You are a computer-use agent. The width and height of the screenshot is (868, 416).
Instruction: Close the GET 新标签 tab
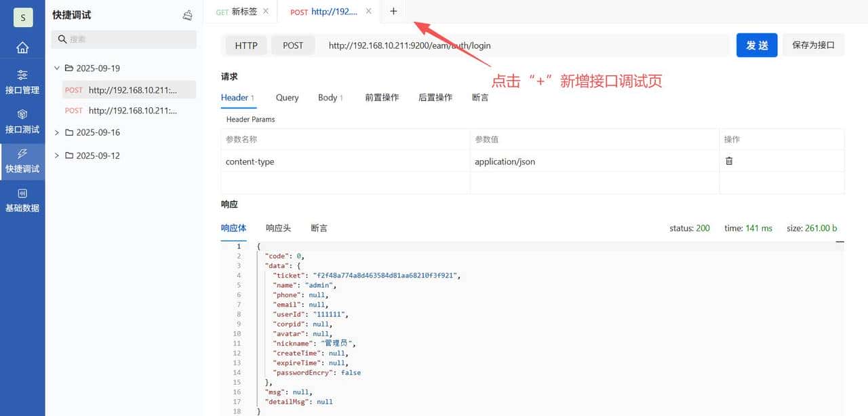click(264, 11)
